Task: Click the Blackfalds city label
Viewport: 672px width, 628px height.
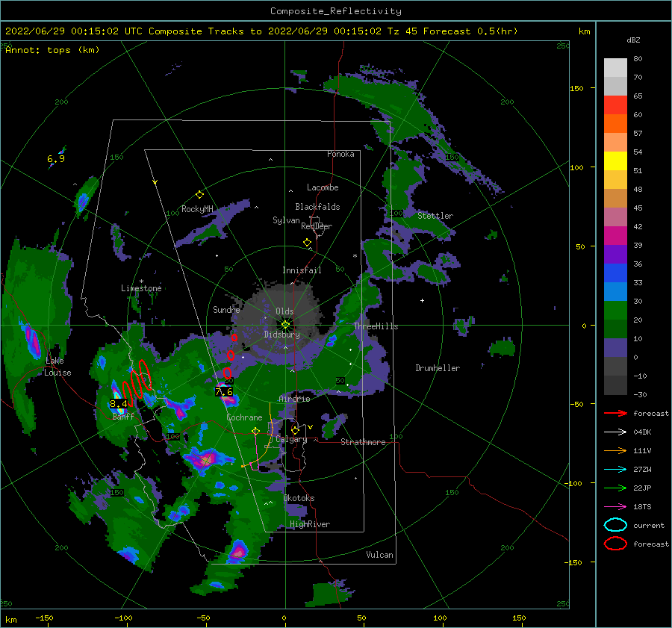Action: point(317,207)
